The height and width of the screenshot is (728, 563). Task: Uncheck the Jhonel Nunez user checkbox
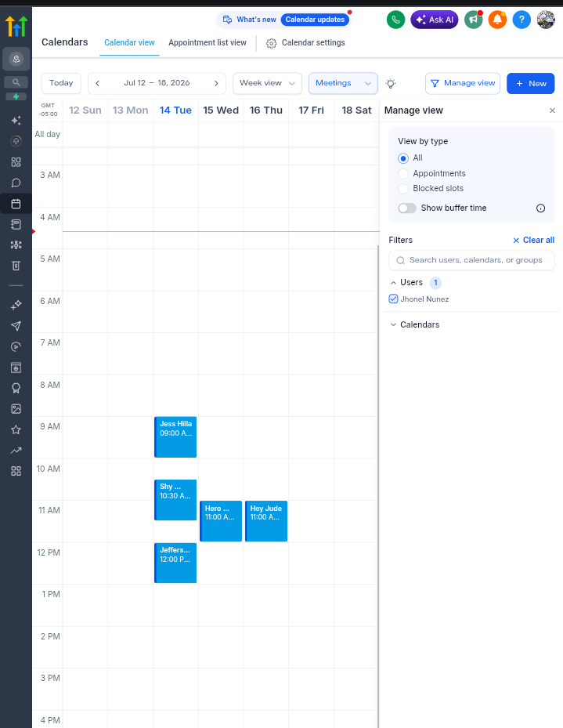tap(393, 299)
